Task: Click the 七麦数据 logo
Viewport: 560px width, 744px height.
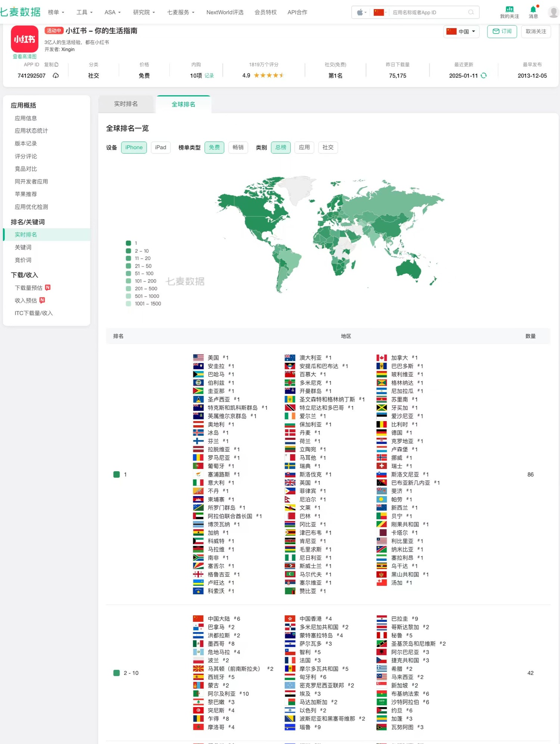Action: pyautogui.click(x=20, y=12)
